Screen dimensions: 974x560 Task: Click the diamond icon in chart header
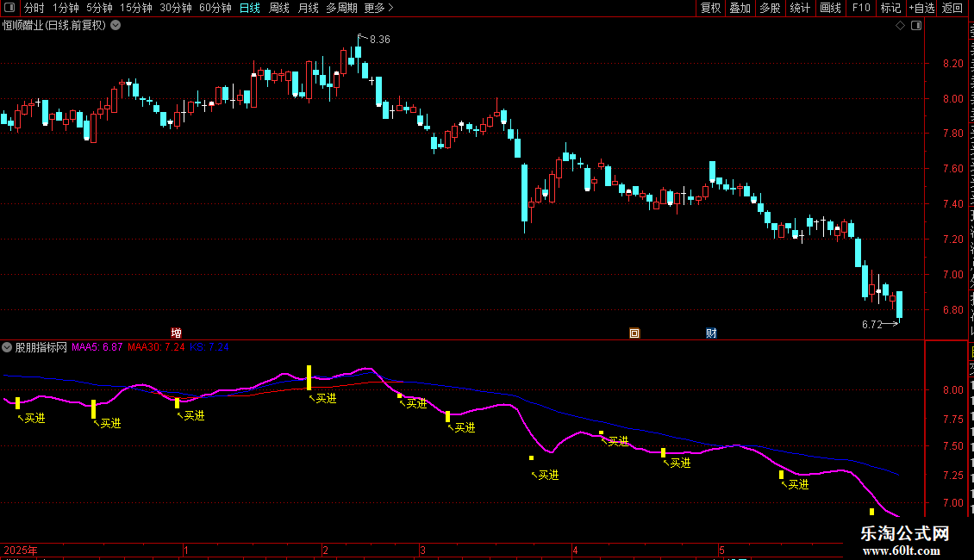[x=900, y=26]
